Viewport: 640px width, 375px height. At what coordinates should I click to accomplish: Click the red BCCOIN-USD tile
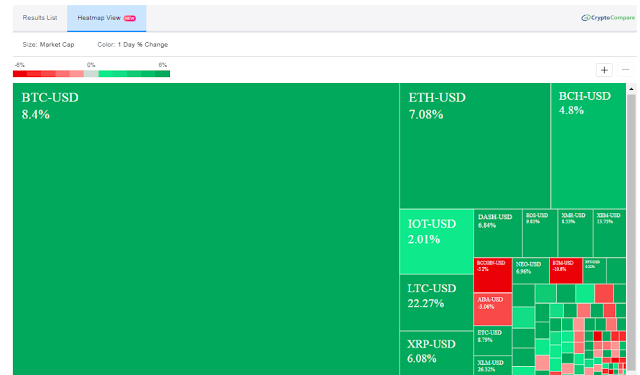[x=493, y=275]
